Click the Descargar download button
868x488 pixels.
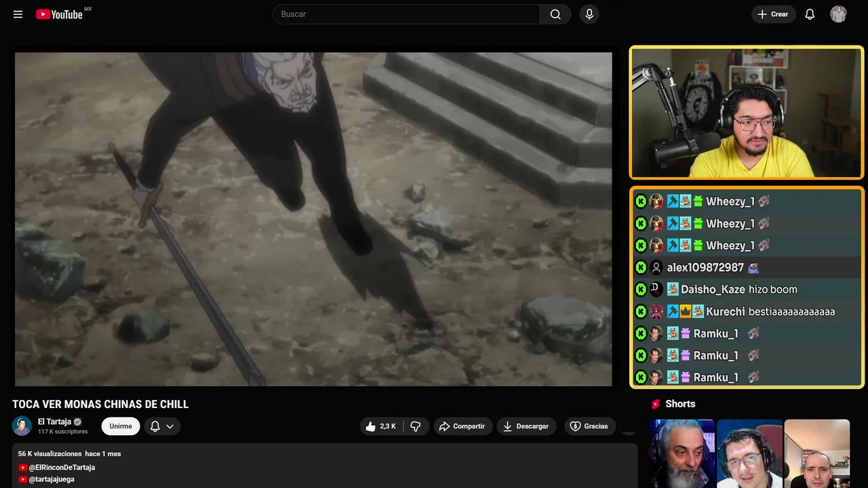coord(526,426)
